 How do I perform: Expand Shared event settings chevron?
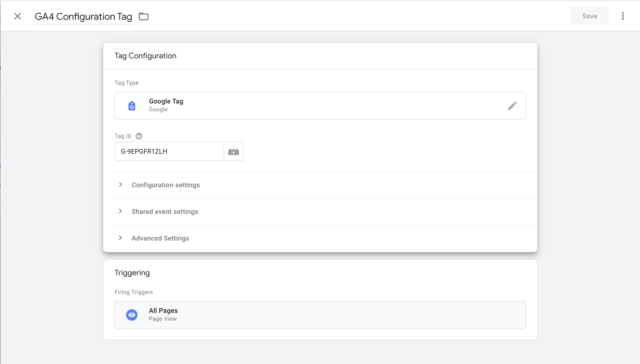coord(120,211)
